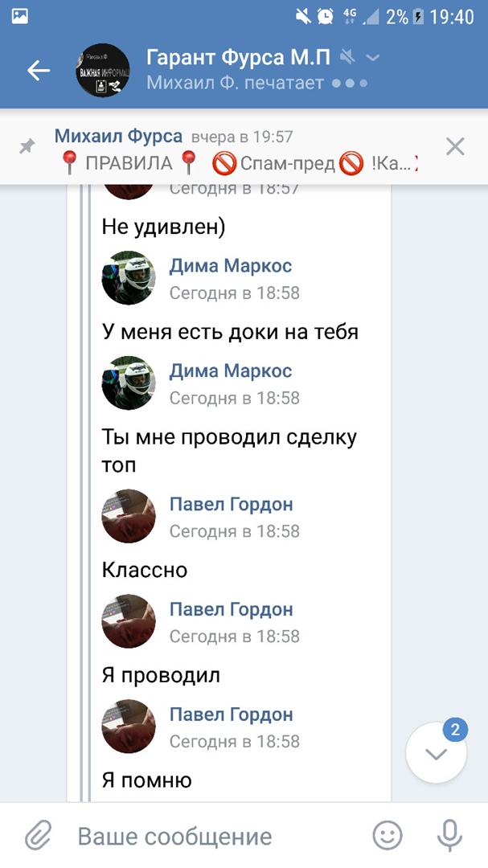This screenshot has height=868, width=488.
Task: Open emoji picker smiley icon
Action: [387, 835]
